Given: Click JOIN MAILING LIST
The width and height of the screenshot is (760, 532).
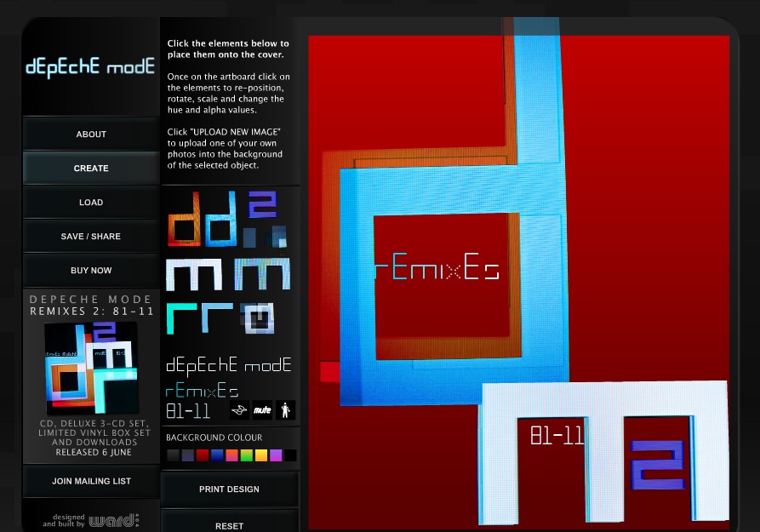Looking at the screenshot, I should [91, 481].
